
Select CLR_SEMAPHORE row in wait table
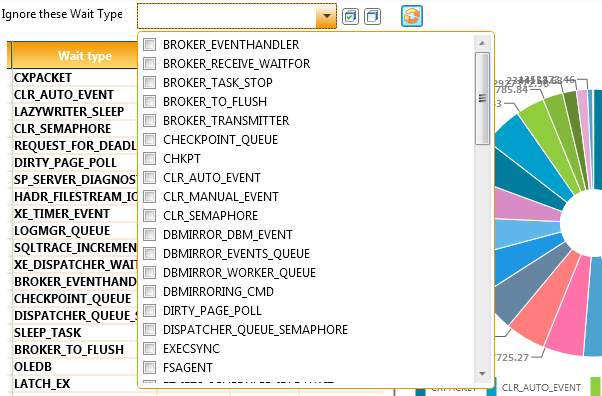pyautogui.click(x=75, y=129)
